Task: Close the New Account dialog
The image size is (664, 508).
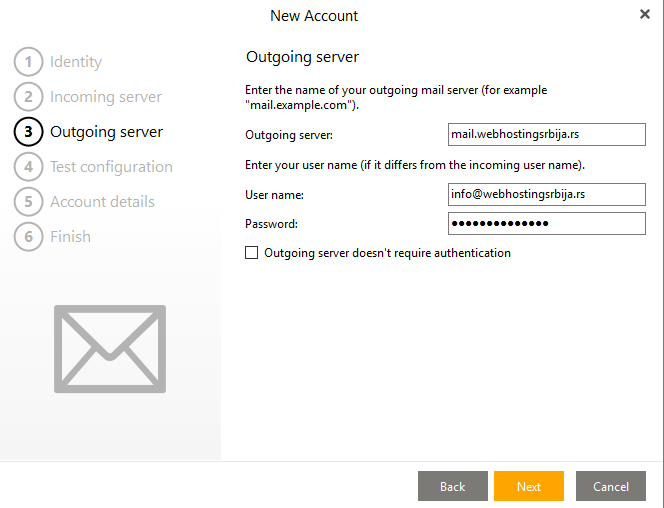Action: pos(645,14)
